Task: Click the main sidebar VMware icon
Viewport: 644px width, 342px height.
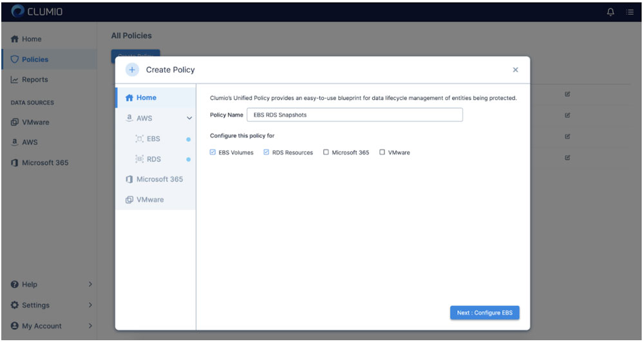Action: (15, 122)
